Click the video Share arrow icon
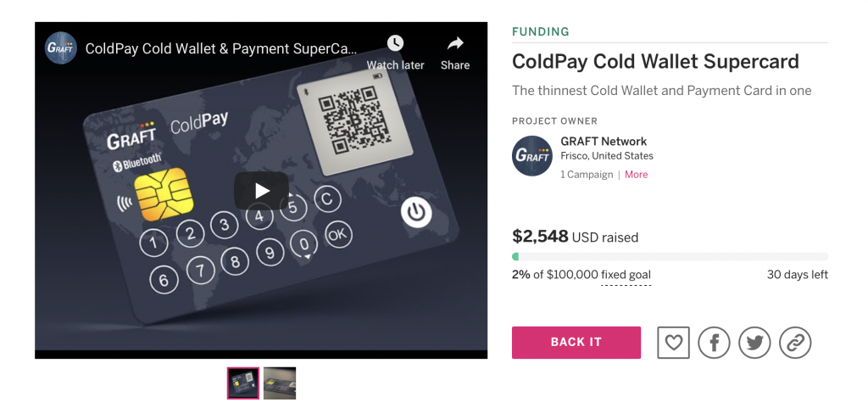 coord(455,44)
